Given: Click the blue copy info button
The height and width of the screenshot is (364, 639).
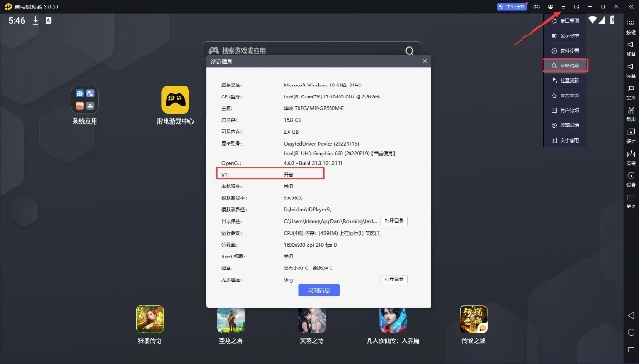Looking at the screenshot, I should pyautogui.click(x=319, y=290).
